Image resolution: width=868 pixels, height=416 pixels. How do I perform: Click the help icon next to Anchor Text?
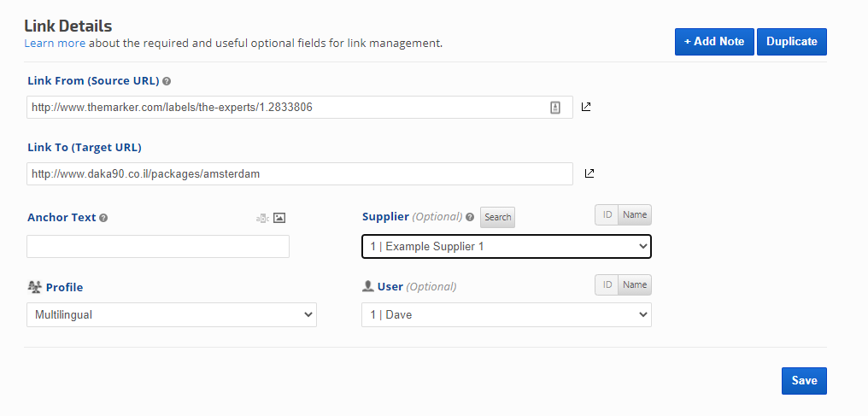coord(103,218)
